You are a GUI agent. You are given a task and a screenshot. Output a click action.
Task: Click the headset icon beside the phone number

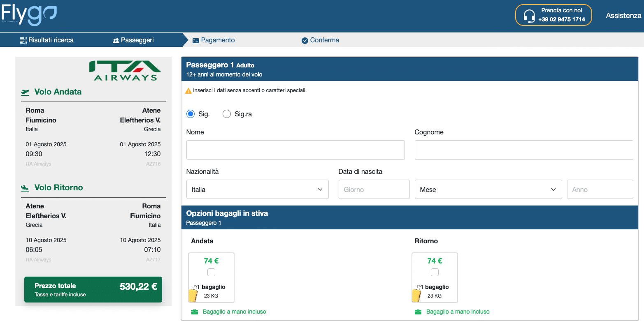click(x=529, y=16)
